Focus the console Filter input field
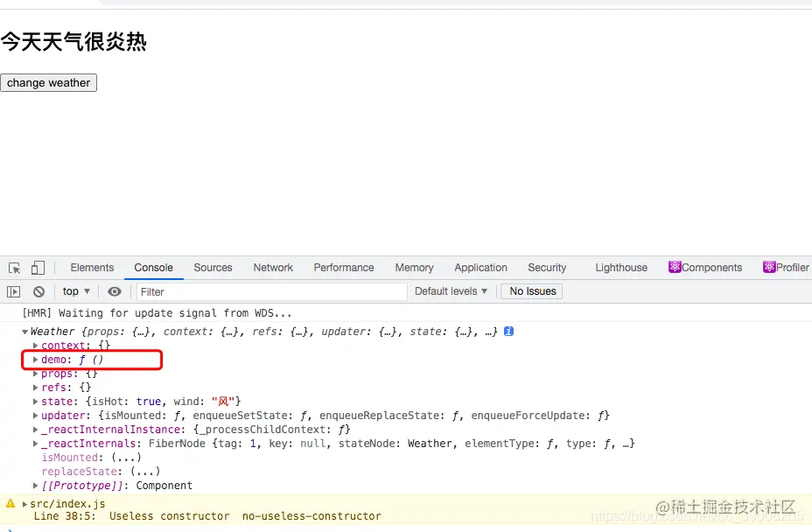The image size is (812, 532). click(x=272, y=291)
